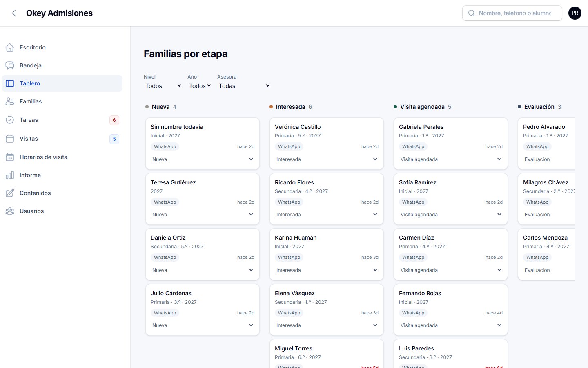Click the search field for name or phone

tap(512, 13)
